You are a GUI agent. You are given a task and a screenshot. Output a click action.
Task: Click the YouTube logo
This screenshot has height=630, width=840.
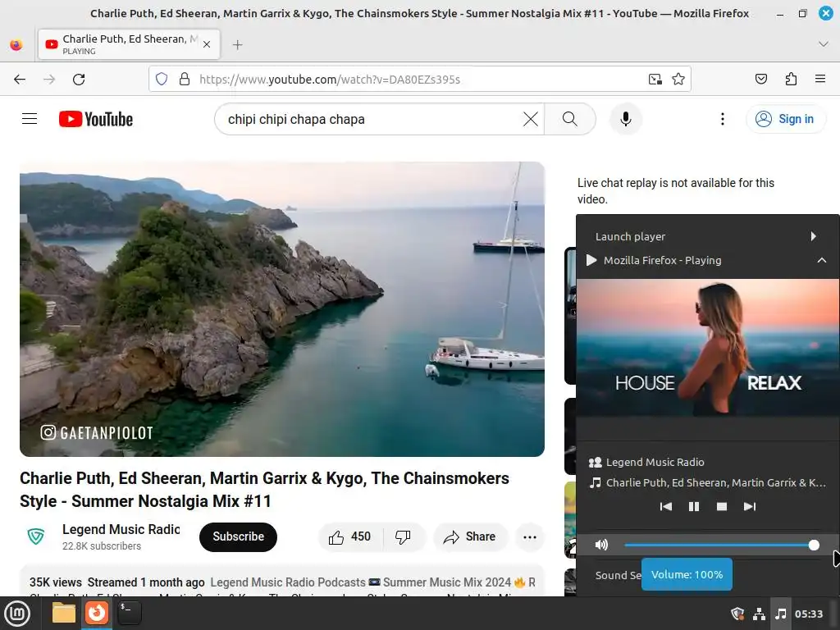coord(96,119)
